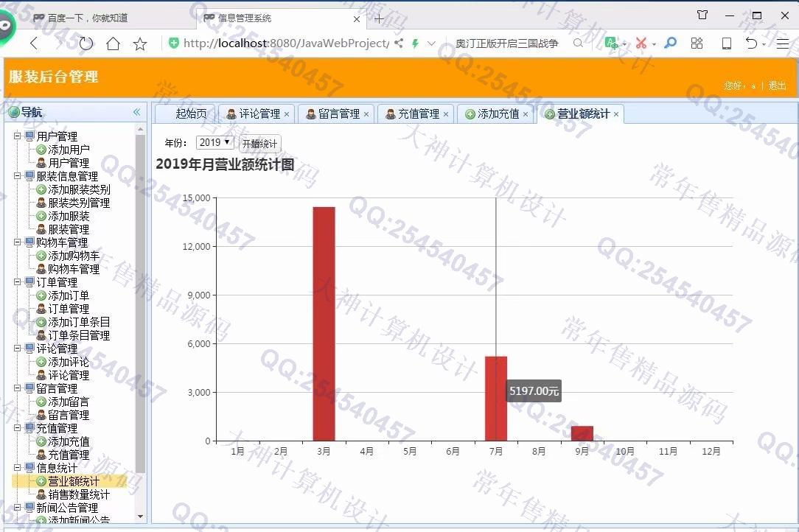This screenshot has height=532, width=799.
Task: Select 订单条目管理 tree item
Action: click(79, 335)
